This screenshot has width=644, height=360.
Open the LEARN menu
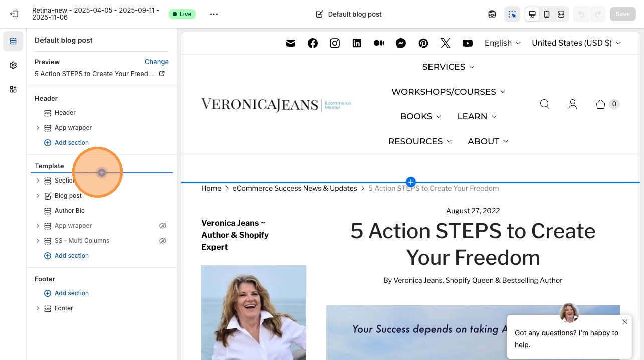tap(477, 116)
